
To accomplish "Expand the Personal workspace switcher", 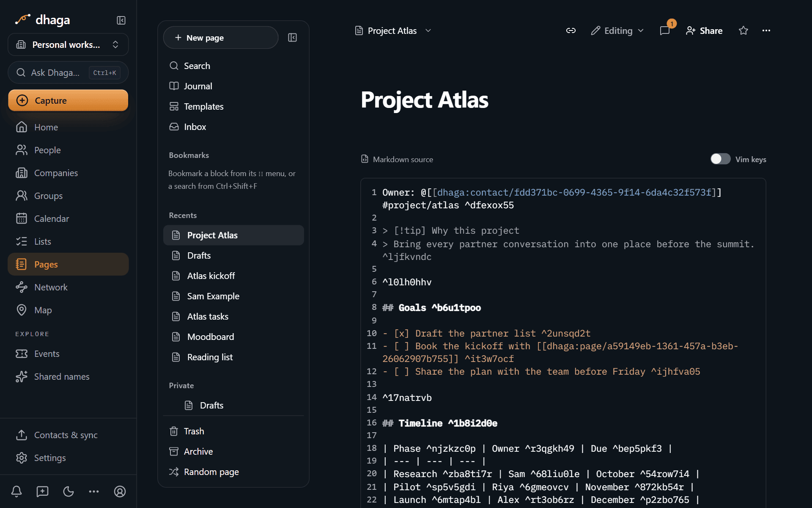I will click(68, 44).
